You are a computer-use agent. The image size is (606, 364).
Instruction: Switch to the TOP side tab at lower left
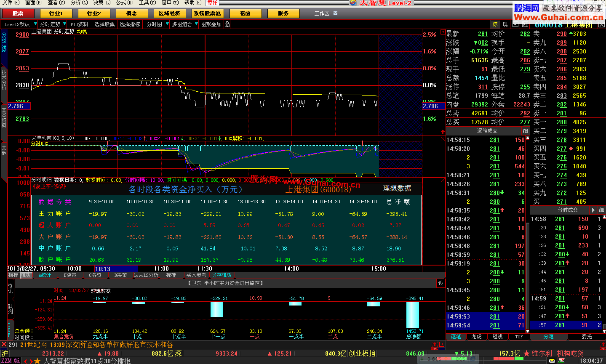pos(10,330)
